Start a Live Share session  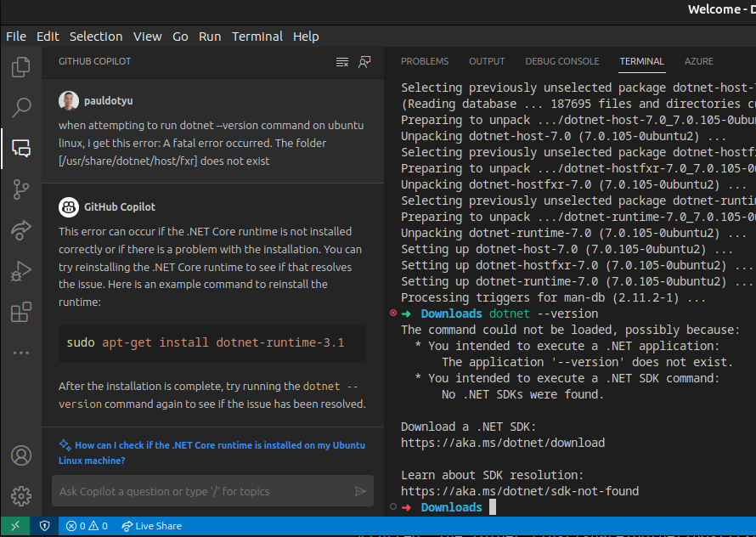coord(151,526)
